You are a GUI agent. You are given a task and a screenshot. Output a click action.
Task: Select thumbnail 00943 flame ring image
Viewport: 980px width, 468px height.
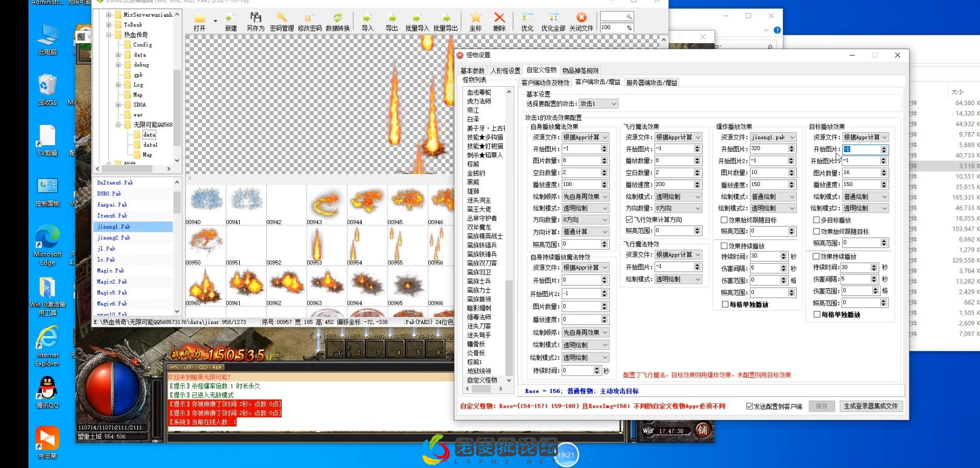click(327, 204)
